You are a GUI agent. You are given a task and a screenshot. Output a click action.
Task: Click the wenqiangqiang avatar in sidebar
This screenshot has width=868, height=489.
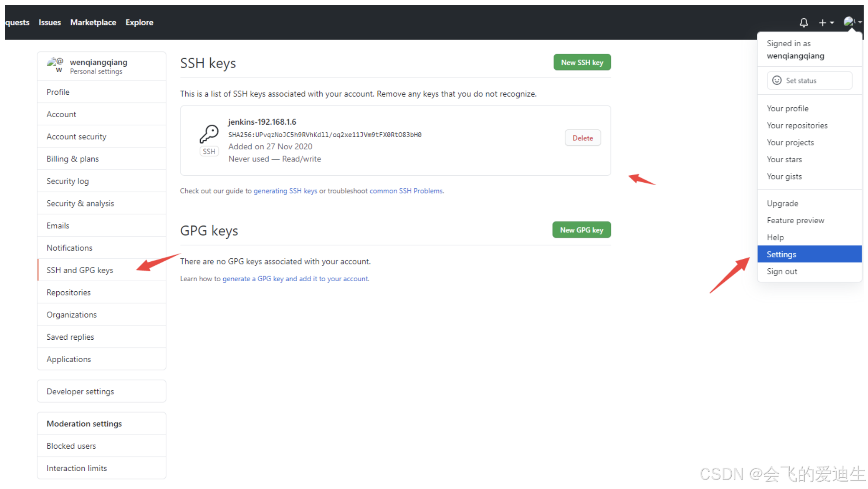[x=55, y=65]
